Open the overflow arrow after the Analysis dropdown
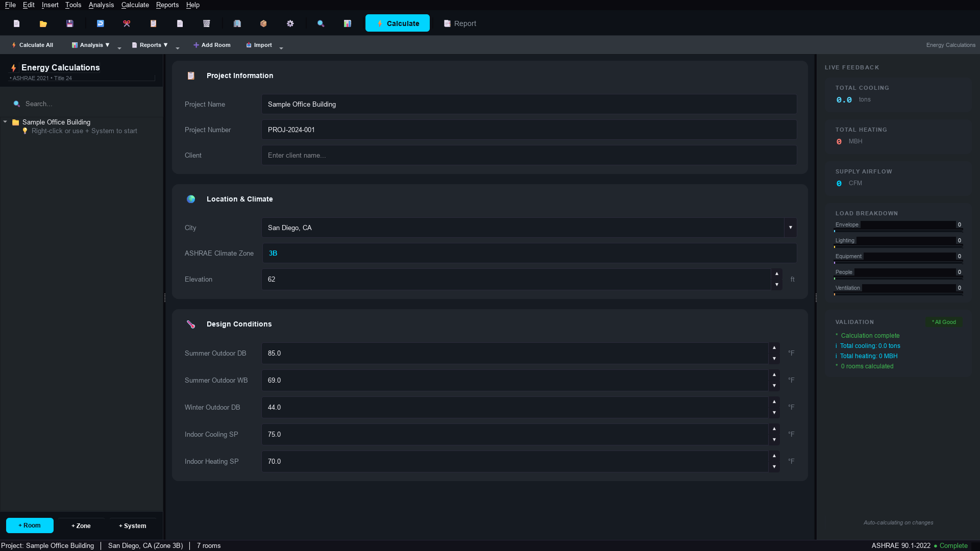 click(x=119, y=47)
